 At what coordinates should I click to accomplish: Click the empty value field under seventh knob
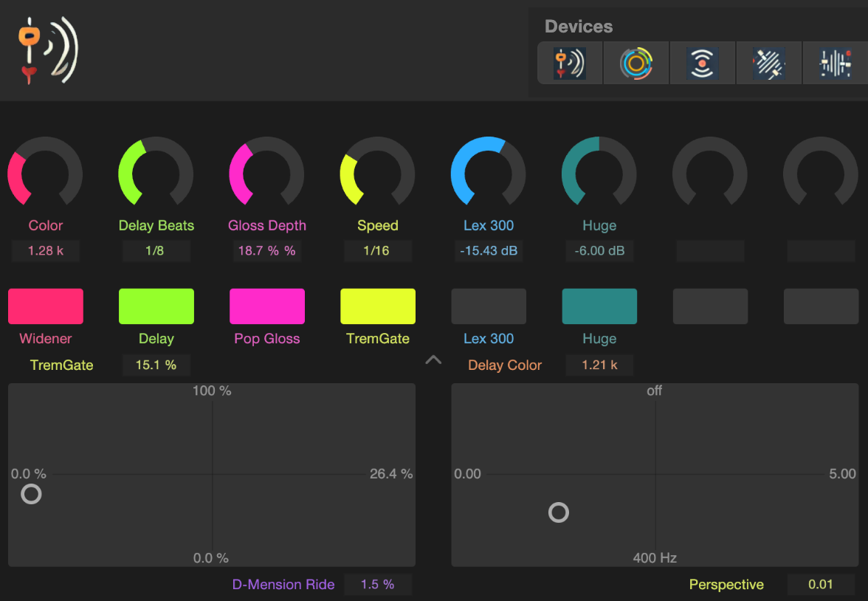(710, 251)
